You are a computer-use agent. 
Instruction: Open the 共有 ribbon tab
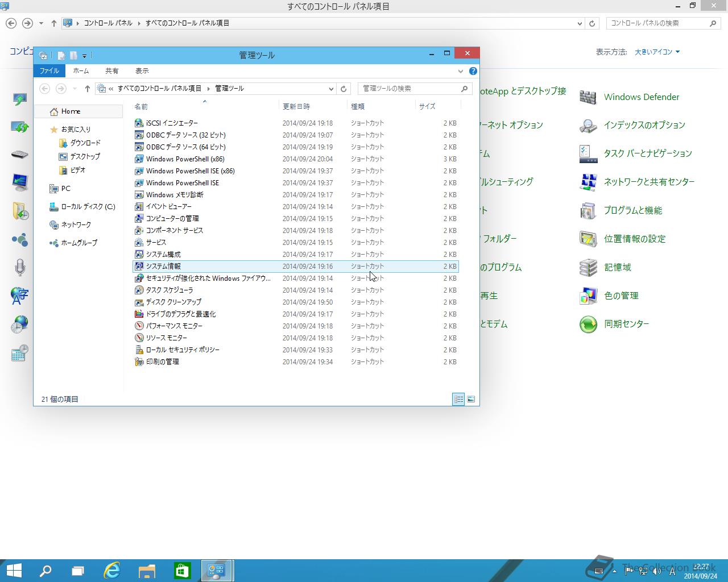pos(112,71)
